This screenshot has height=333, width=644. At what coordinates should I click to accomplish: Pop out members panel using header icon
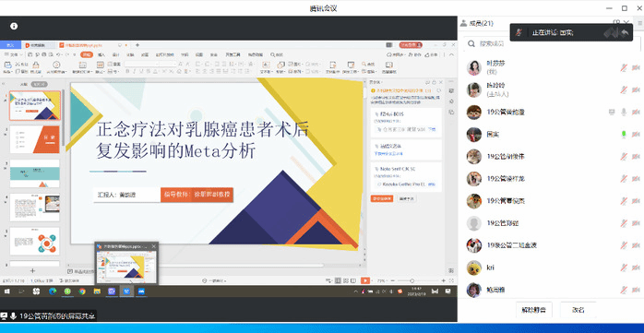tap(616, 22)
